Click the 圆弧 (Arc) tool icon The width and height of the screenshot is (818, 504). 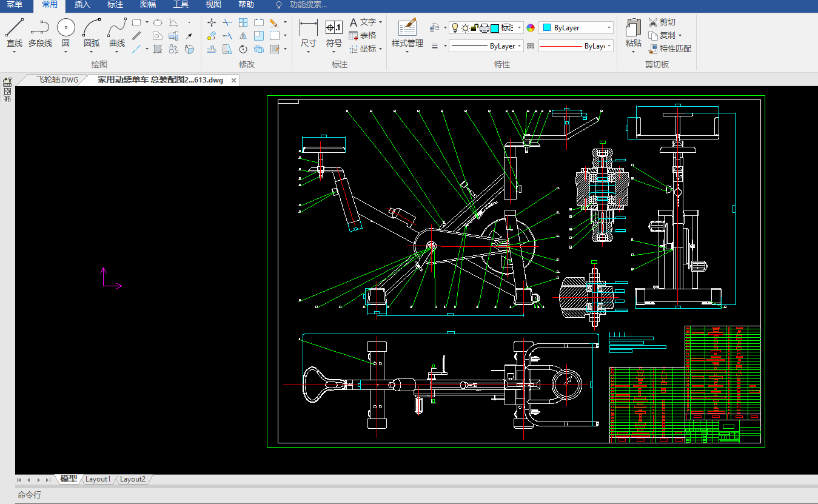pos(92,28)
